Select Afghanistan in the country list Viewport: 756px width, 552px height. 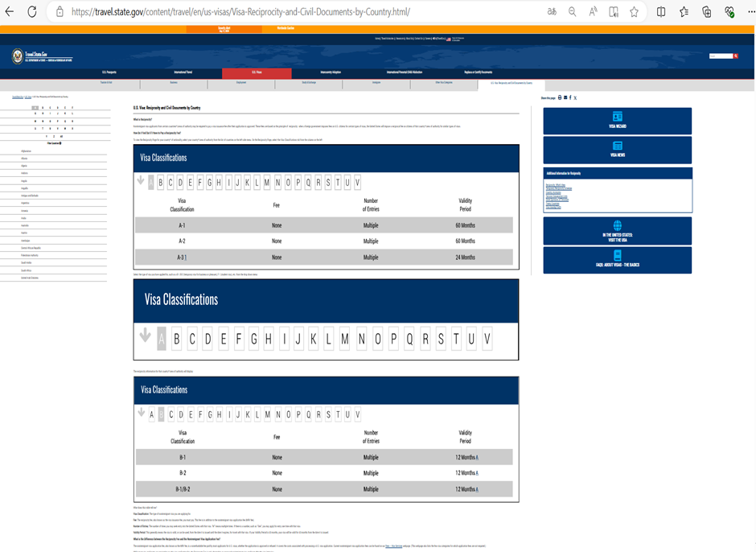(26, 151)
